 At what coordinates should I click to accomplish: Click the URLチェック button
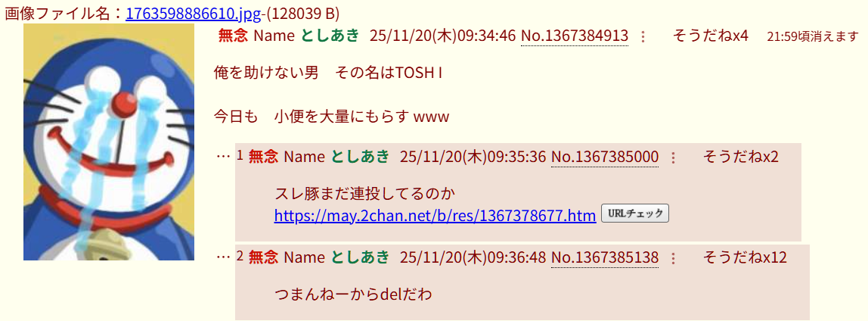point(635,214)
